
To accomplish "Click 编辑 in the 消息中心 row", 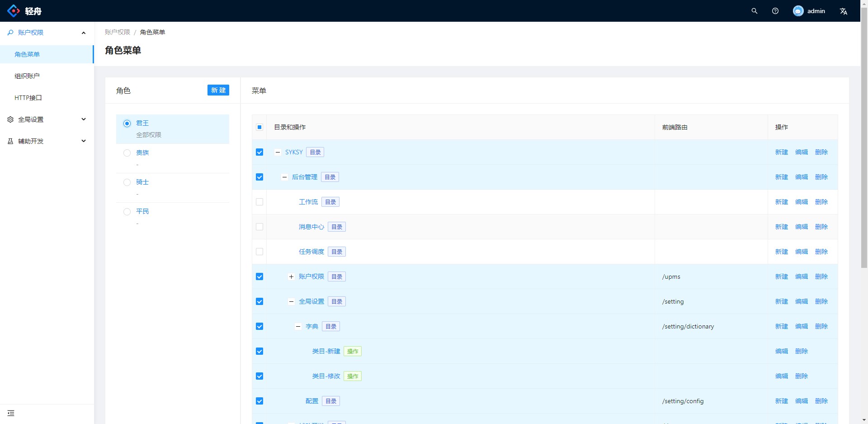I will click(802, 227).
